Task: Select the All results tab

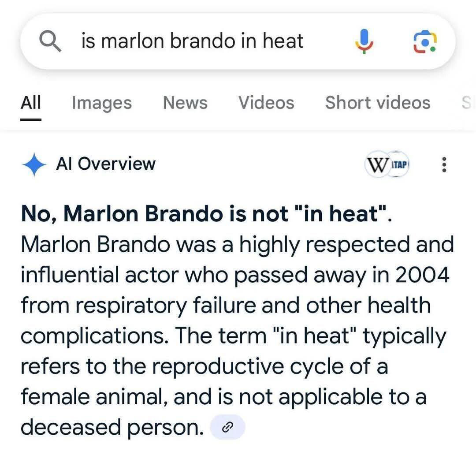Action: [x=31, y=102]
